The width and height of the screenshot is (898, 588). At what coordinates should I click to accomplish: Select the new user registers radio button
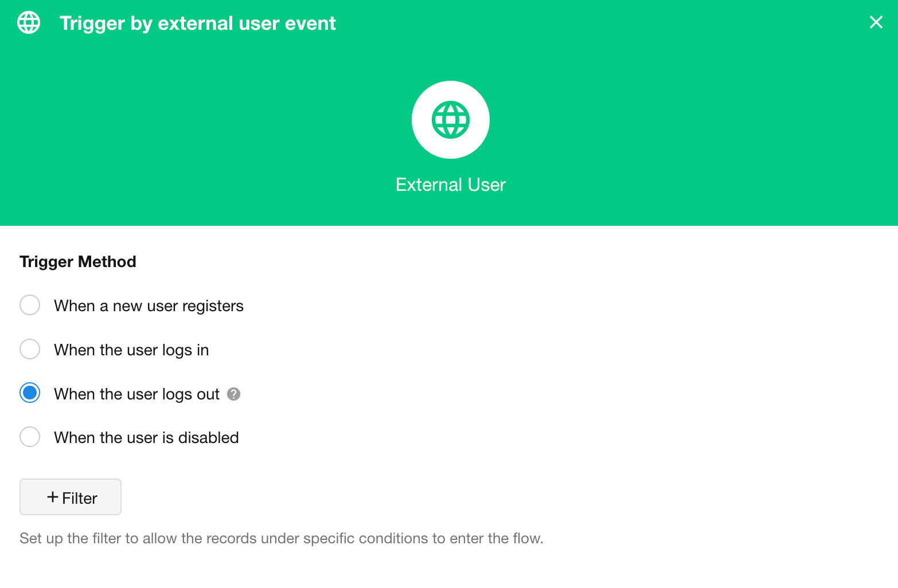(30, 305)
